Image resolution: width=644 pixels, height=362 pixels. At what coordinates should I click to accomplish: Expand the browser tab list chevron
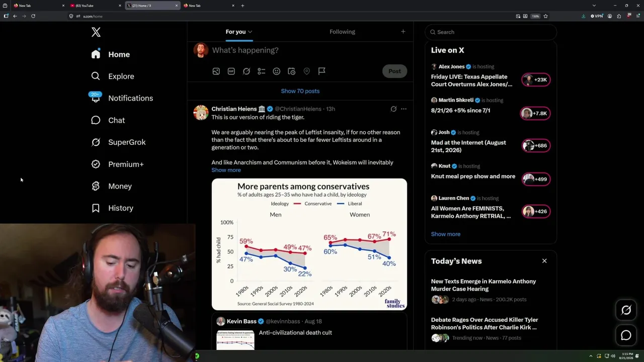pos(594,6)
